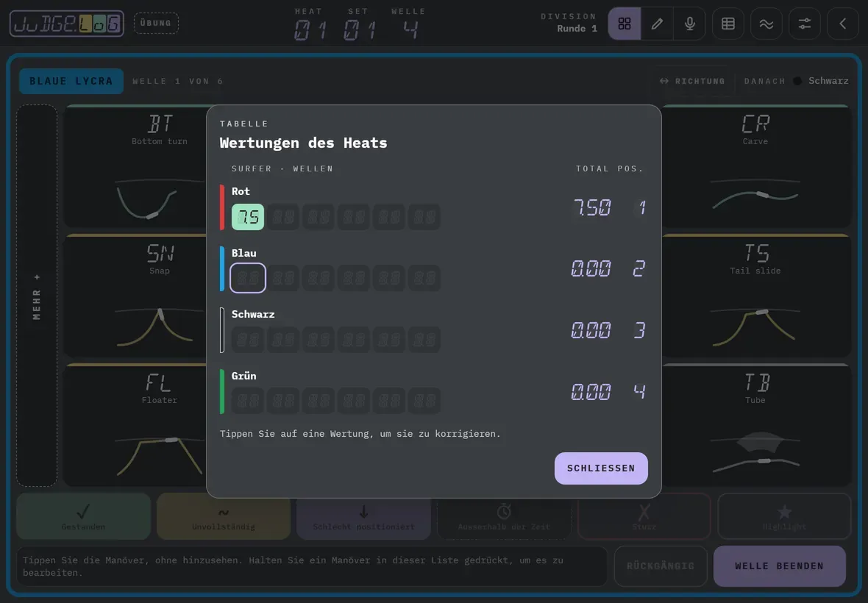Tap the TS Tail slide maneuver card
868x603 pixels.
click(x=755, y=296)
